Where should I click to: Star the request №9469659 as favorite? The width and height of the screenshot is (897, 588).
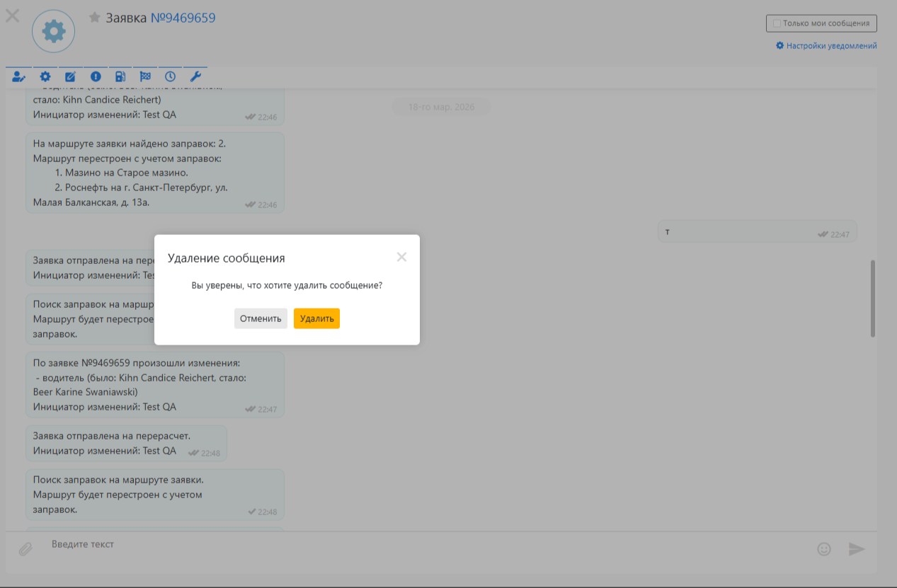click(x=95, y=18)
